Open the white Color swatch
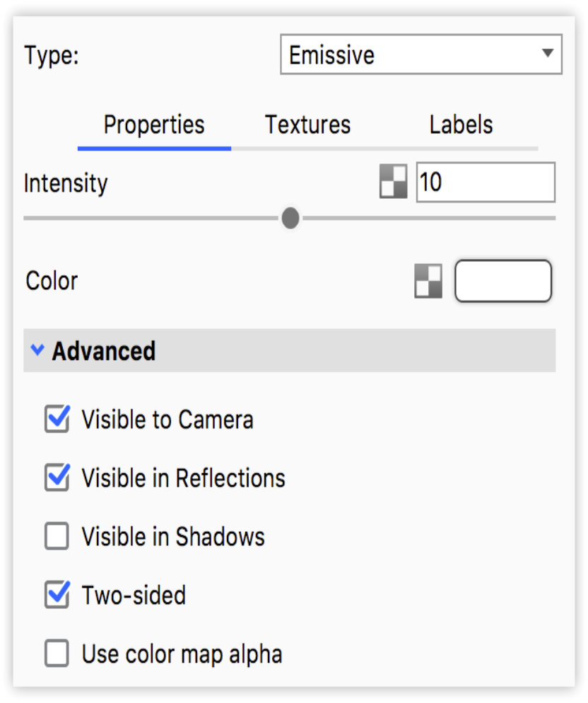 (502, 281)
